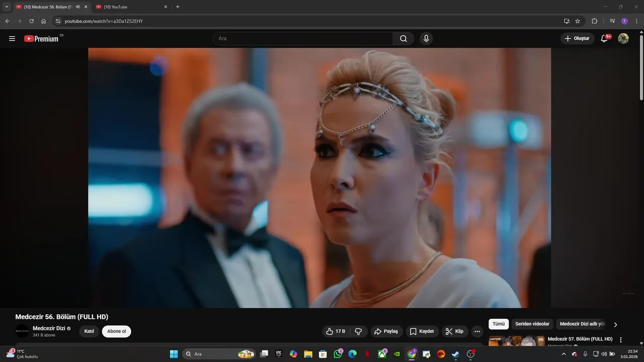
Task: Click the Katıl join button
Action: [89, 331]
